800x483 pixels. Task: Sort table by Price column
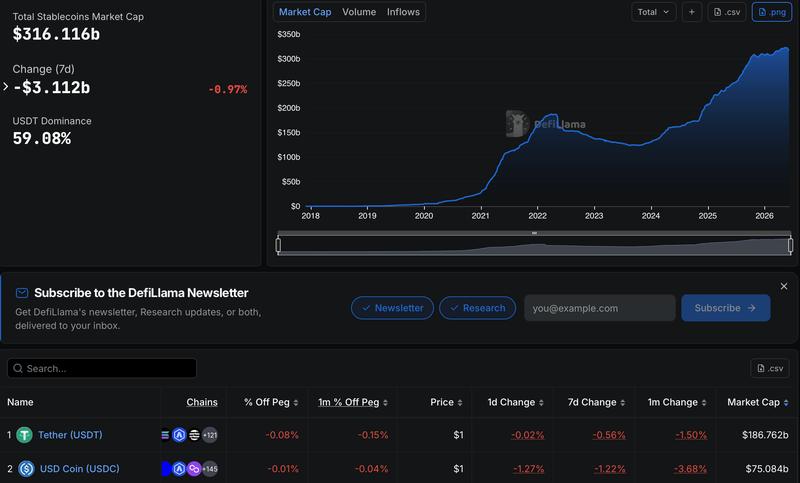tap(446, 402)
